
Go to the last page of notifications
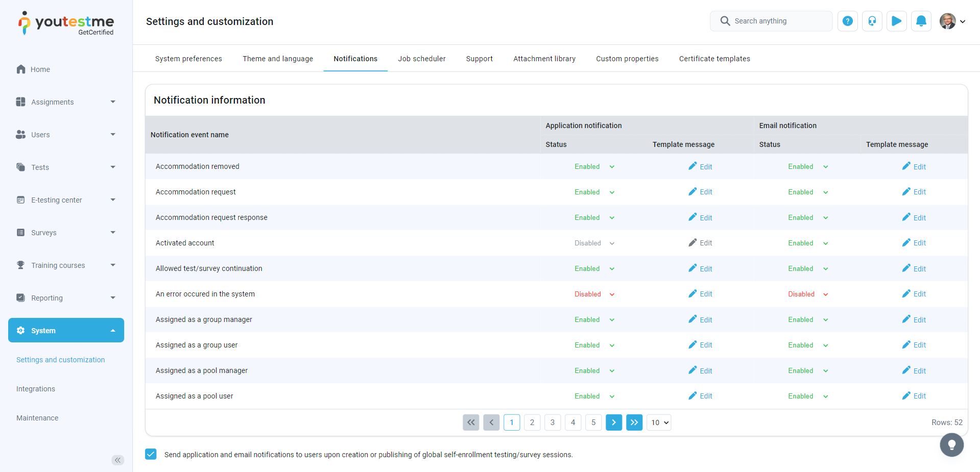[634, 423]
